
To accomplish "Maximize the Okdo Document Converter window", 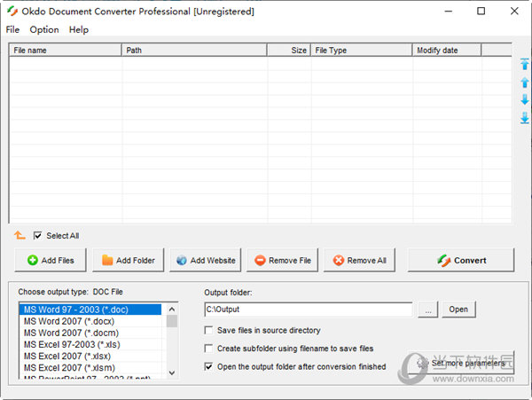I will pyautogui.click(x=481, y=12).
